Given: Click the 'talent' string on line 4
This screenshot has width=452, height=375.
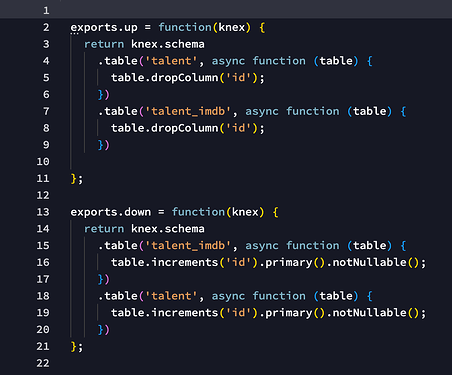Looking at the screenshot, I should 171,61.
